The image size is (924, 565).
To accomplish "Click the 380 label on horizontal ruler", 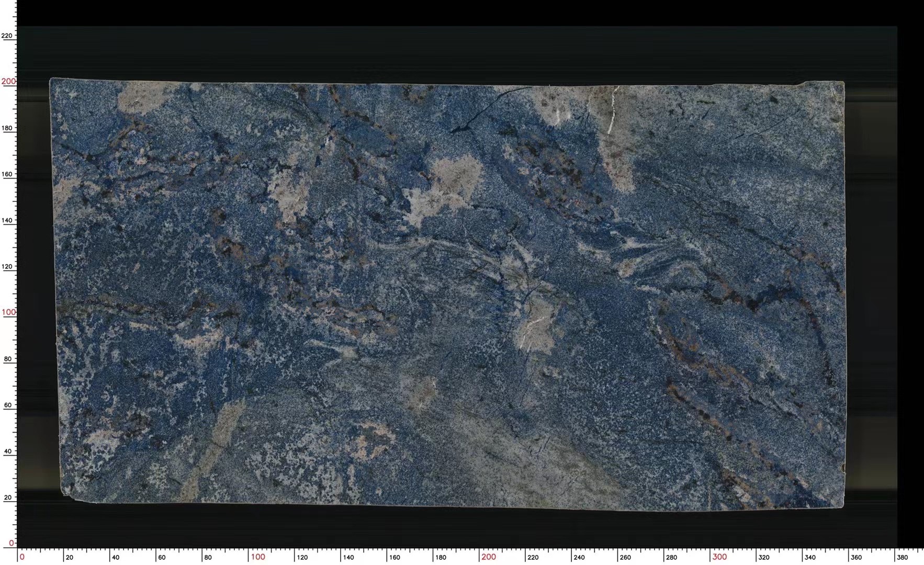I will pyautogui.click(x=902, y=558).
